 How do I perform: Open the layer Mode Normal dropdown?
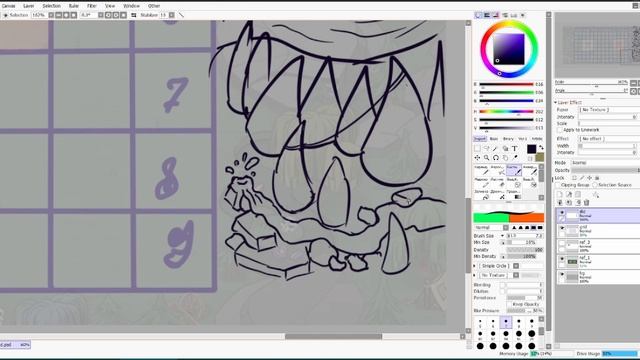tap(604, 163)
